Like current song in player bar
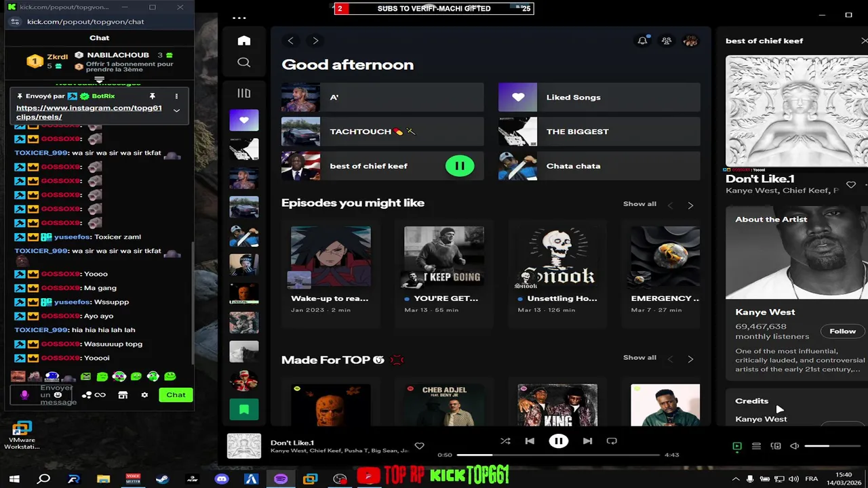 tap(419, 445)
